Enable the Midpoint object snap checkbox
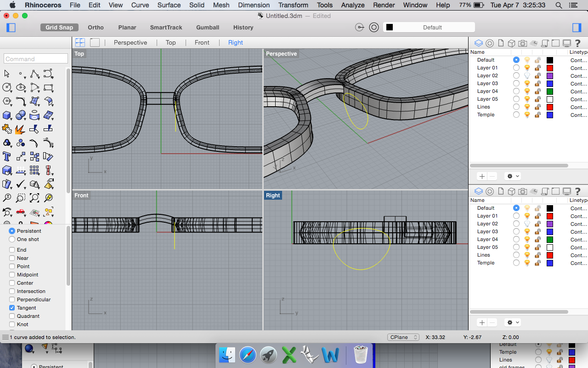588x368 pixels. click(x=12, y=275)
